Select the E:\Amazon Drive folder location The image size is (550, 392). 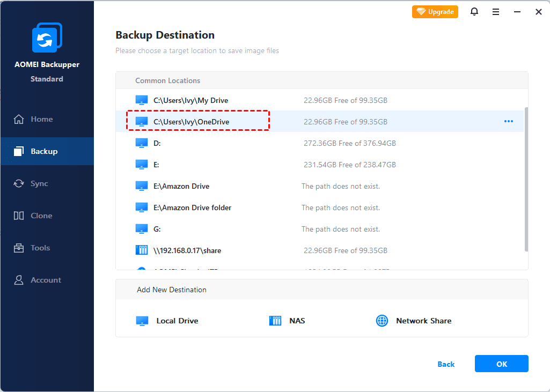(x=192, y=208)
